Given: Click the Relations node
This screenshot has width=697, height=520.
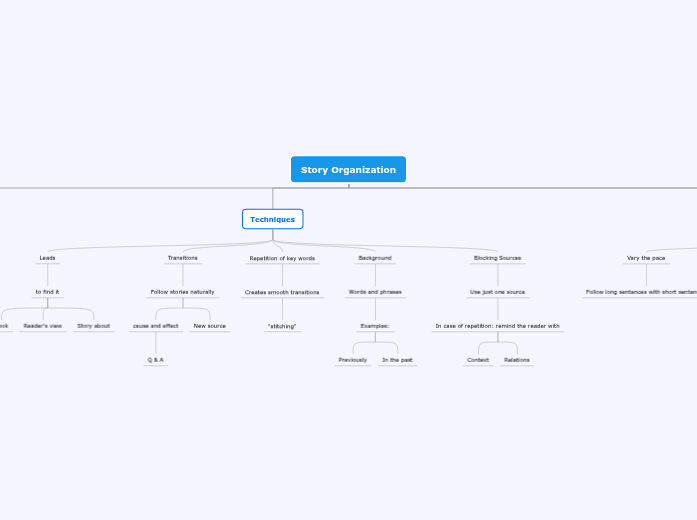Looking at the screenshot, I should point(516,360).
